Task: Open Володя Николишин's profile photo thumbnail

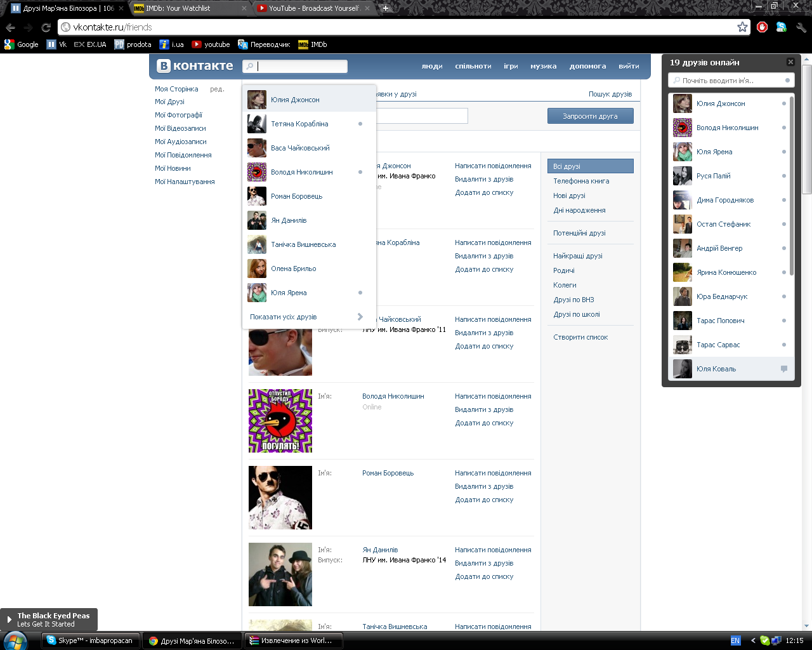Action: (280, 421)
